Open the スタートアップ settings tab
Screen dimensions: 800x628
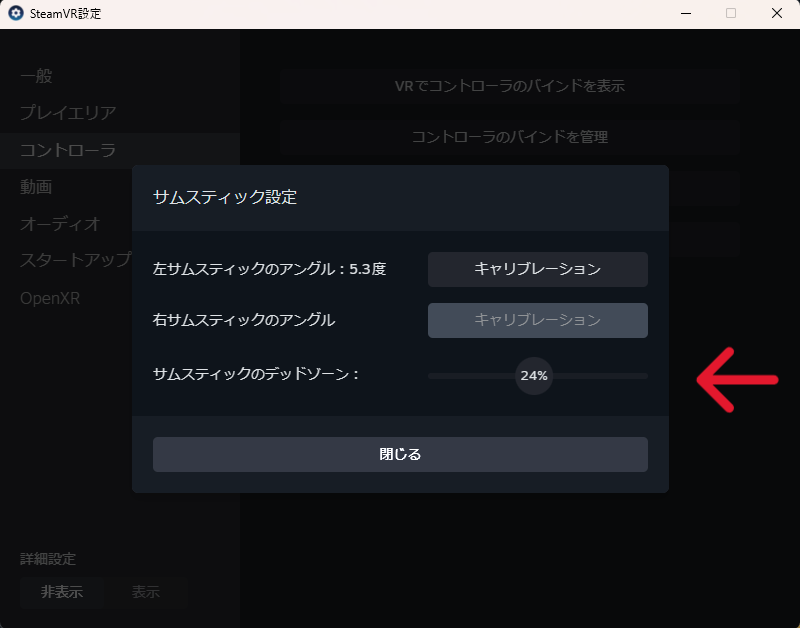[x=76, y=260]
